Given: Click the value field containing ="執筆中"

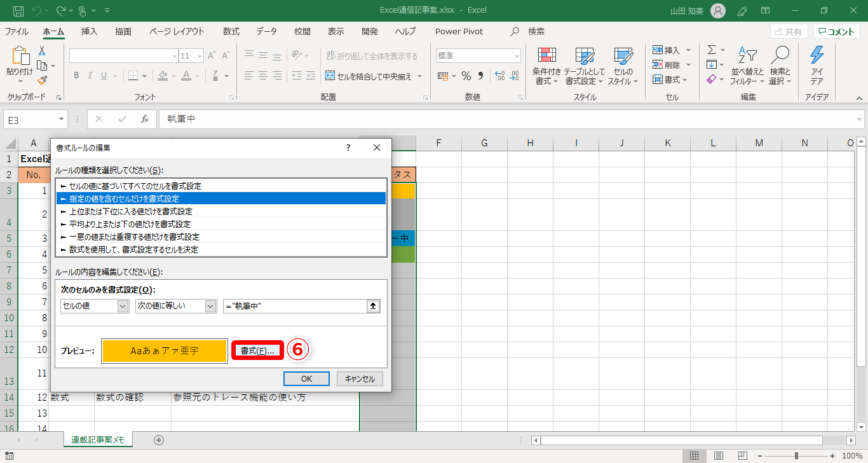Looking at the screenshot, I should 295,306.
